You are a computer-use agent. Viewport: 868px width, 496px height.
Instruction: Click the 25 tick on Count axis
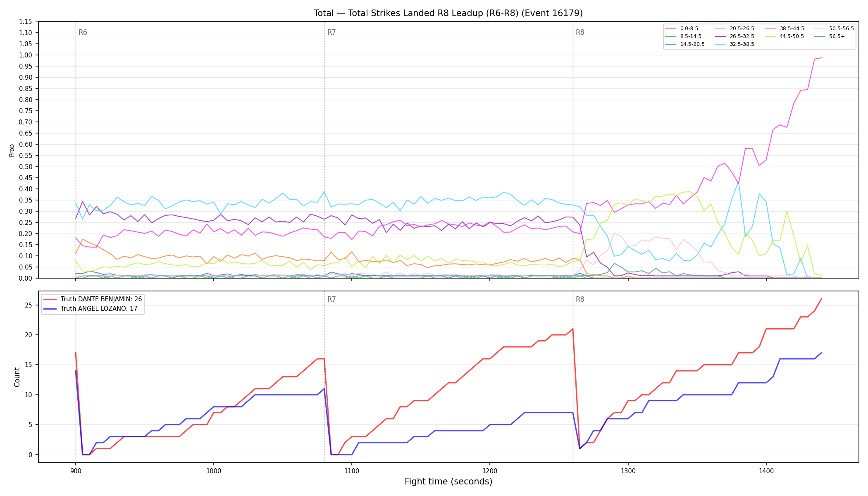tap(29, 305)
